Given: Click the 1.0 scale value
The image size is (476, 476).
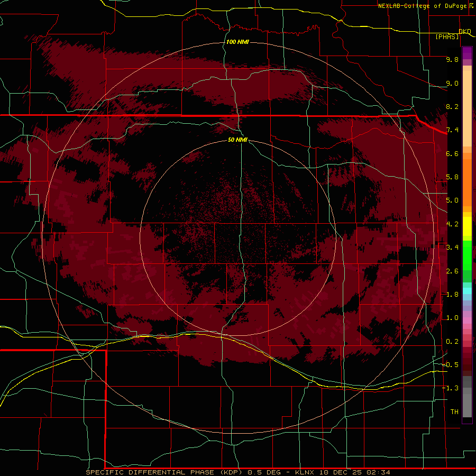Looking at the screenshot, I should [452, 318].
